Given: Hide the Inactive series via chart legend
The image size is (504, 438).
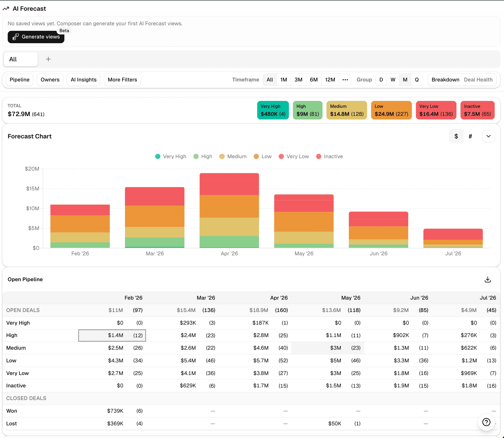Looking at the screenshot, I should point(329,156).
